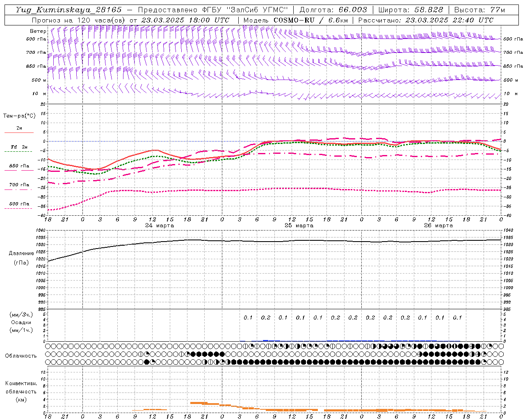Select the station height text Высота: 77м

pos(479,10)
